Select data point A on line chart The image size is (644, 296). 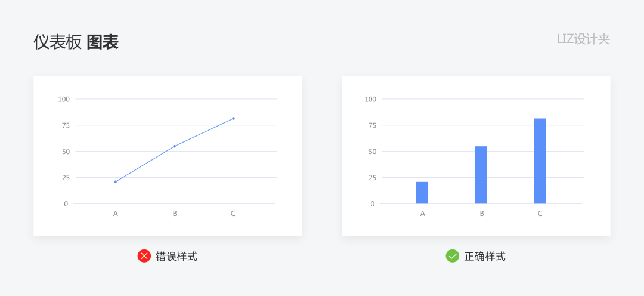(115, 182)
